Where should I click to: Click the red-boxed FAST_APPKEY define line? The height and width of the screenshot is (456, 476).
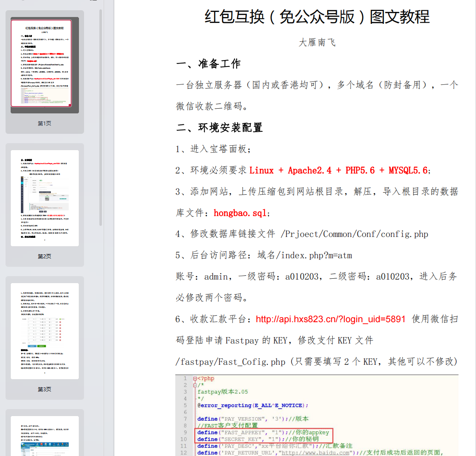[x=263, y=432]
